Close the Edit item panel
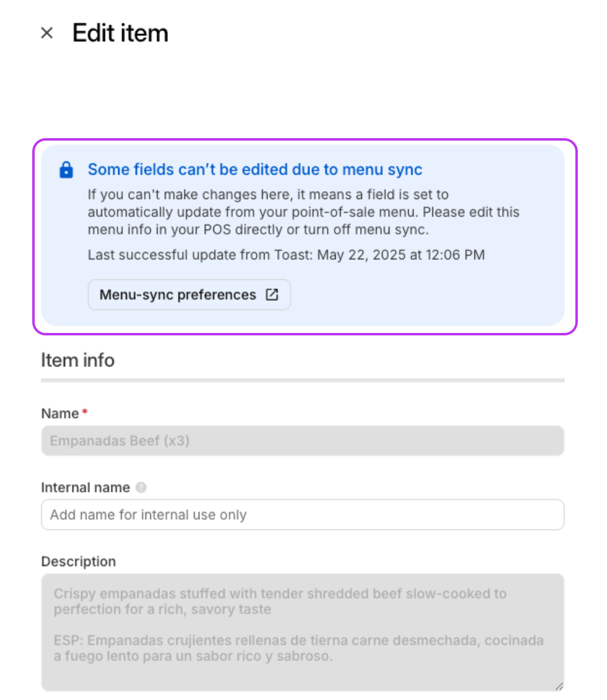This screenshot has height=700, width=607. click(x=47, y=33)
